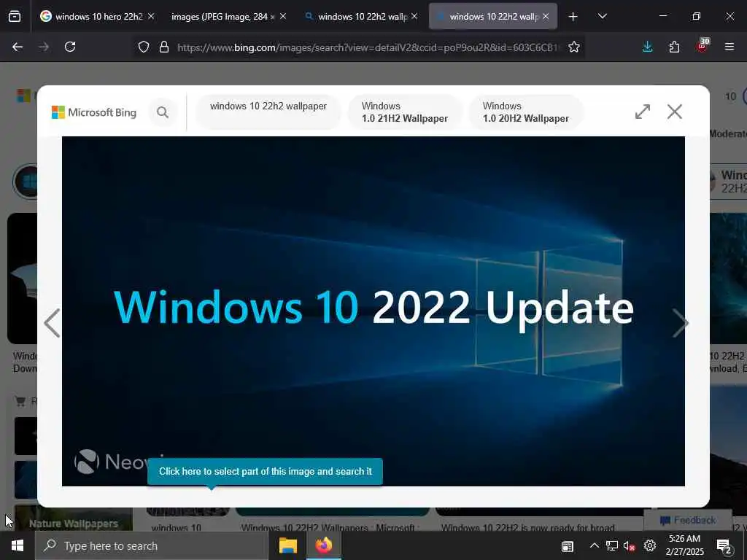Open the extension with badge 30

pos(703,46)
